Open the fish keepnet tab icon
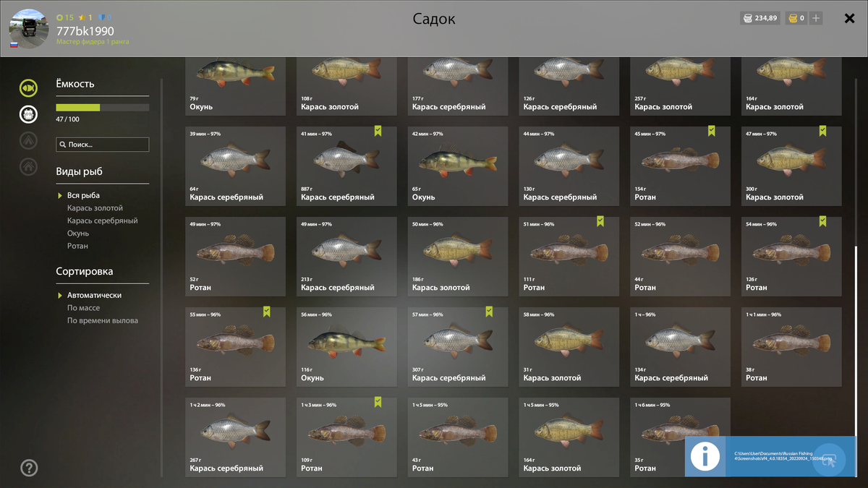The width and height of the screenshot is (868, 488). pyautogui.click(x=28, y=88)
